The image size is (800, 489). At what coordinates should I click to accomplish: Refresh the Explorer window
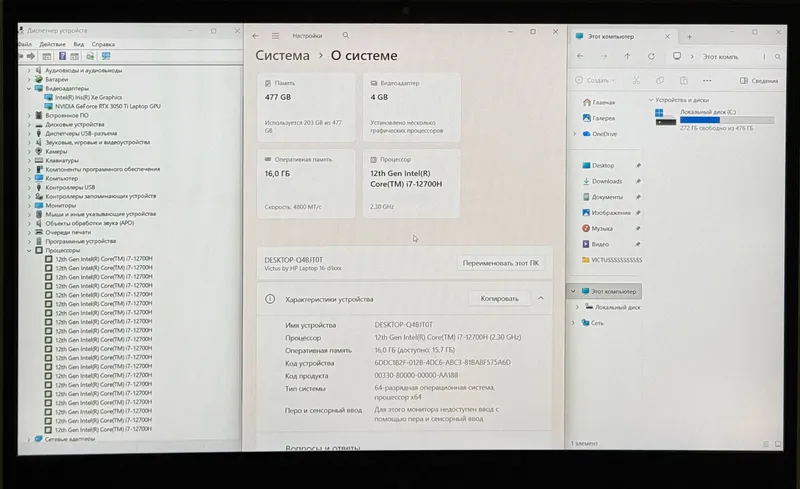pos(651,57)
